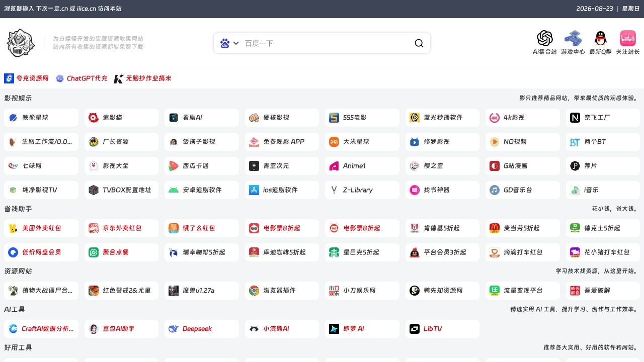Open the Anime1 card

pyautogui.click(x=362, y=166)
